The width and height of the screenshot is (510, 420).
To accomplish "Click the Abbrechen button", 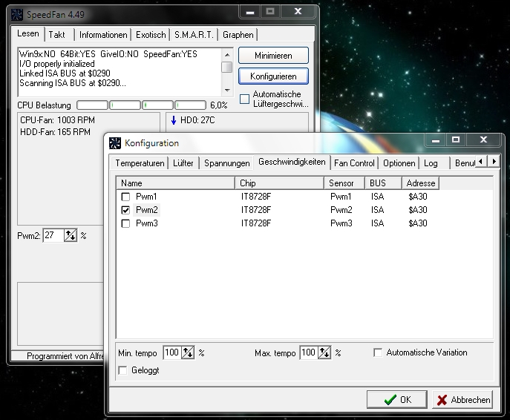I will point(462,399).
